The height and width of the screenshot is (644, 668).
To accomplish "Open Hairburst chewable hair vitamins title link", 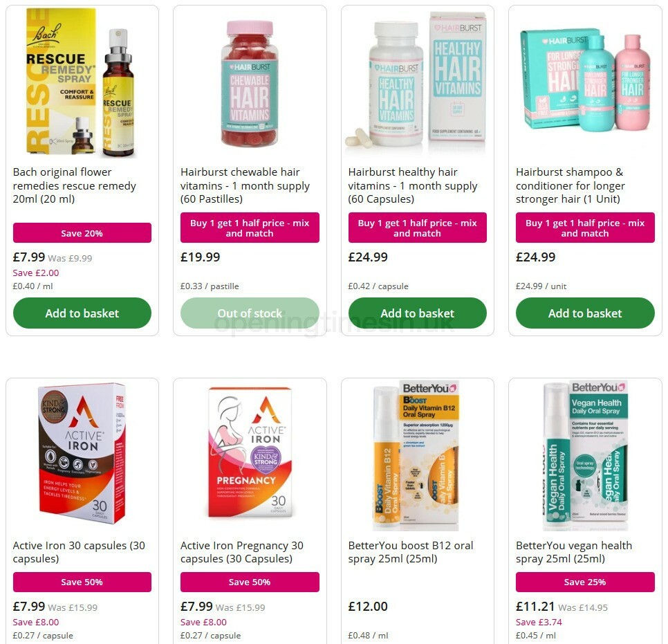I will click(x=245, y=185).
